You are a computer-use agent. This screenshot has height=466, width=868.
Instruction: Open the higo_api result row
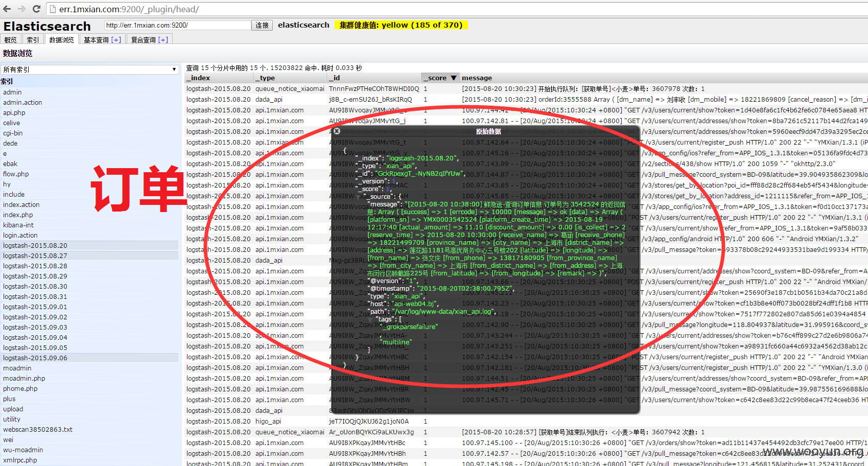click(526, 422)
